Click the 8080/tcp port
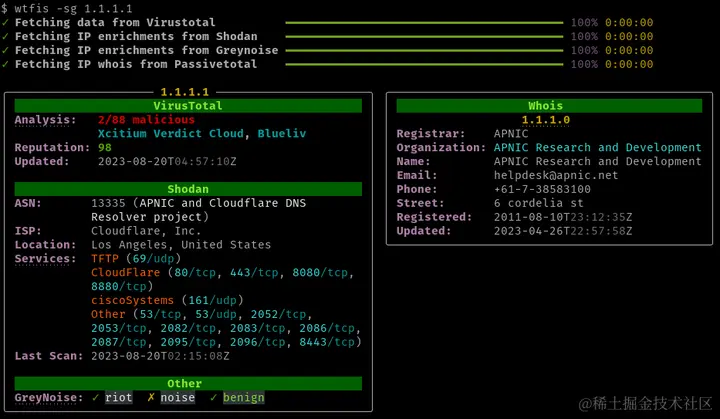This screenshot has height=419, width=720. [320, 272]
